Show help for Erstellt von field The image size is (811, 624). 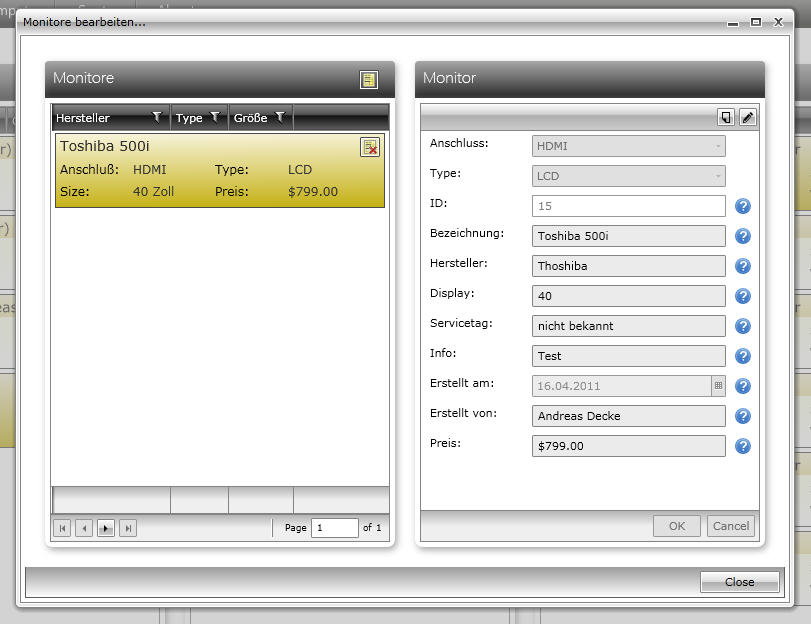tap(743, 416)
